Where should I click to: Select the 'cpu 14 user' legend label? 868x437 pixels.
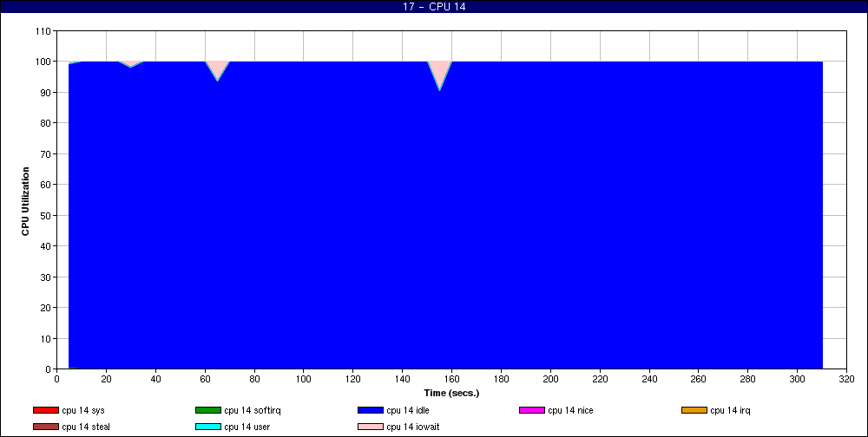[x=247, y=427]
